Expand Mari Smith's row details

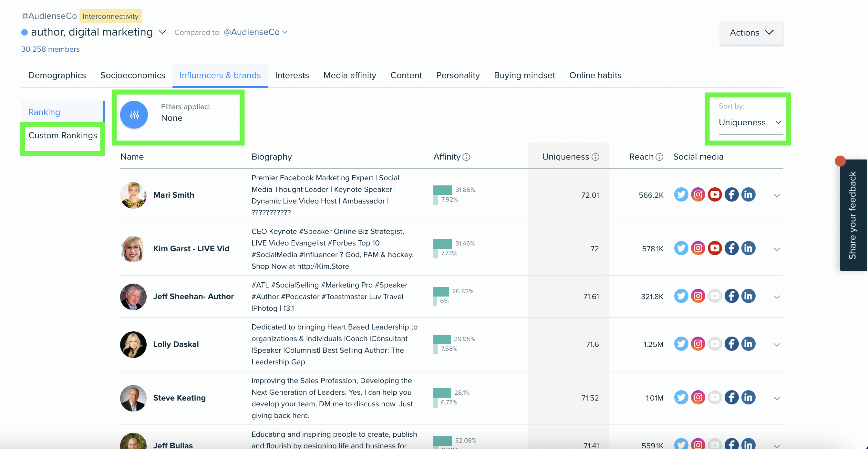(x=777, y=195)
